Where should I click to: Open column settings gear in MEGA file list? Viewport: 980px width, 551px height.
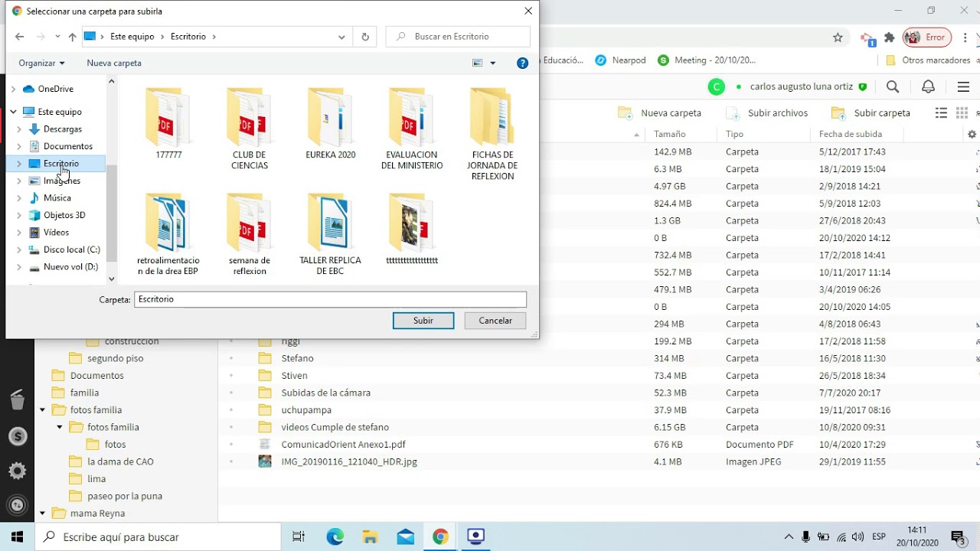[x=972, y=134]
